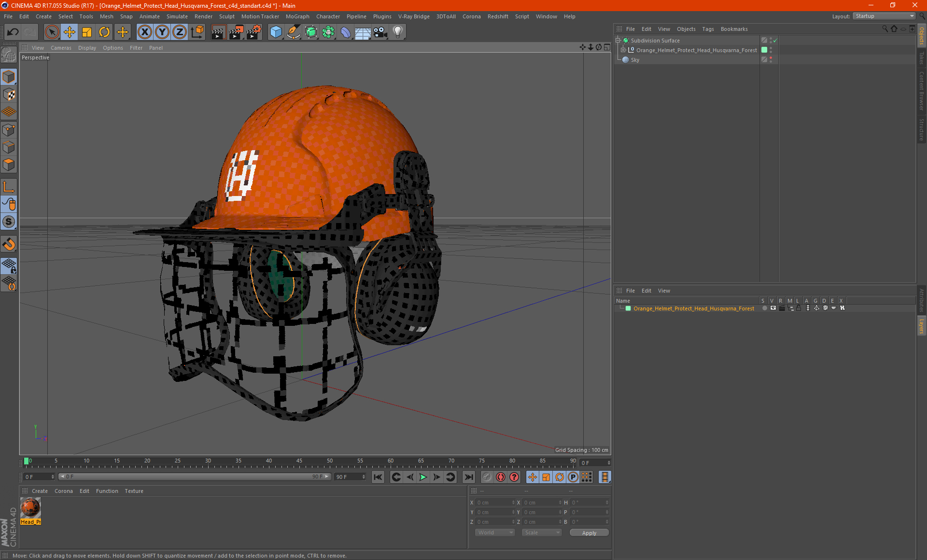Open the Redshift menu
The width and height of the screenshot is (927, 560).
498,16
